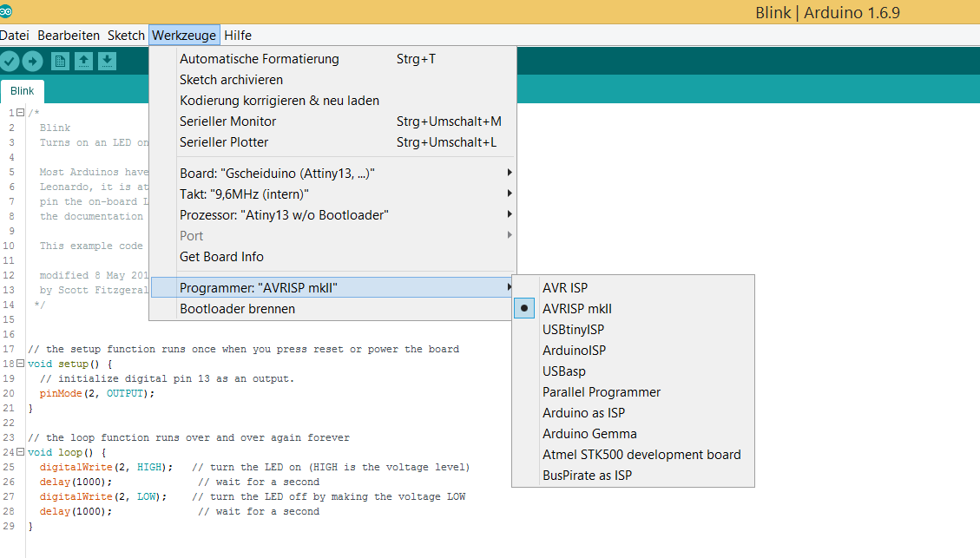Pick Parallel Programmer option
The height and width of the screenshot is (558, 980).
point(633,391)
